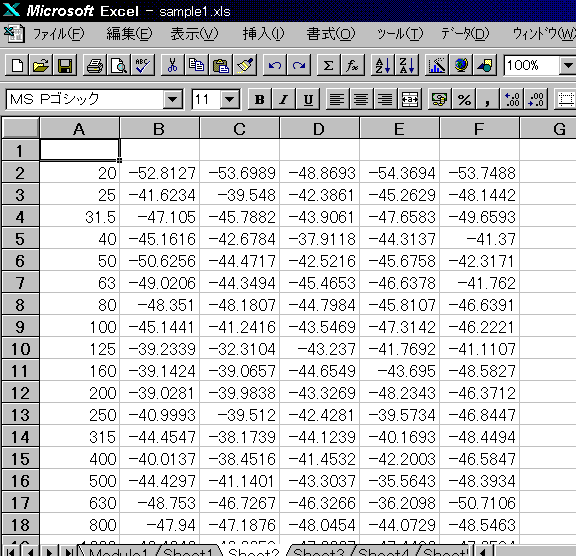This screenshot has height=556, width=576.
Task: Click the Merge and Center icon
Action: pyautogui.click(x=410, y=99)
